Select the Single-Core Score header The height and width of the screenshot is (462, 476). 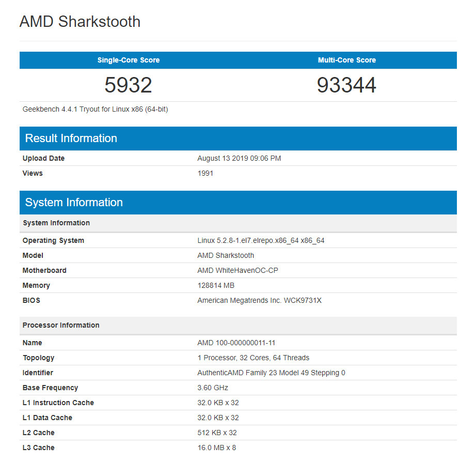(129, 60)
